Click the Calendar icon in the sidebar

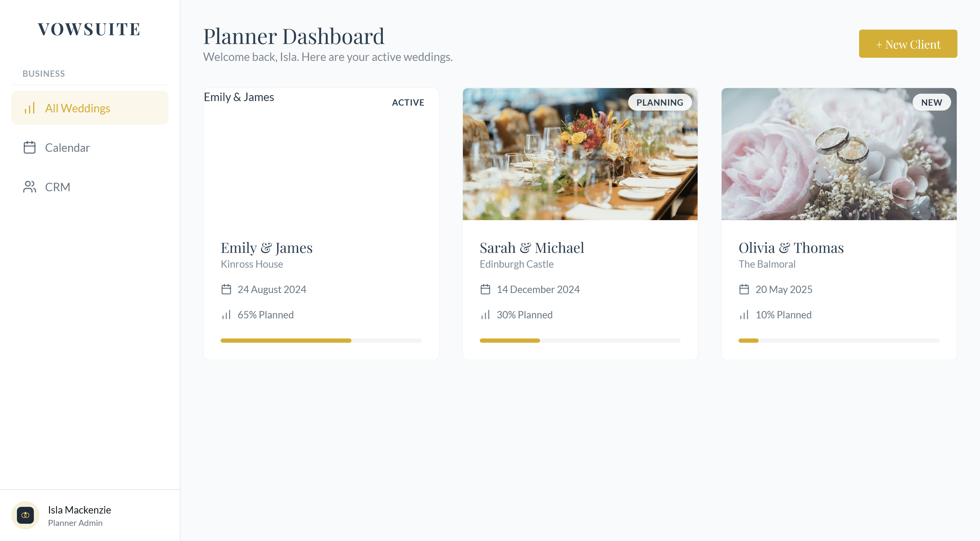click(x=30, y=148)
